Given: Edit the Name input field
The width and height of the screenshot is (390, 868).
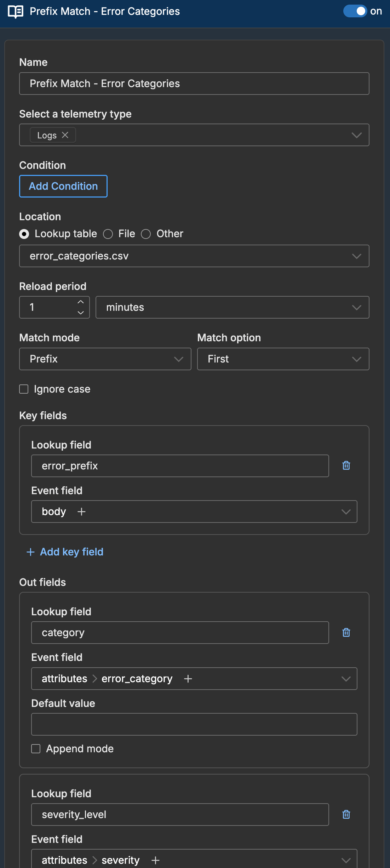Looking at the screenshot, I should point(194,84).
